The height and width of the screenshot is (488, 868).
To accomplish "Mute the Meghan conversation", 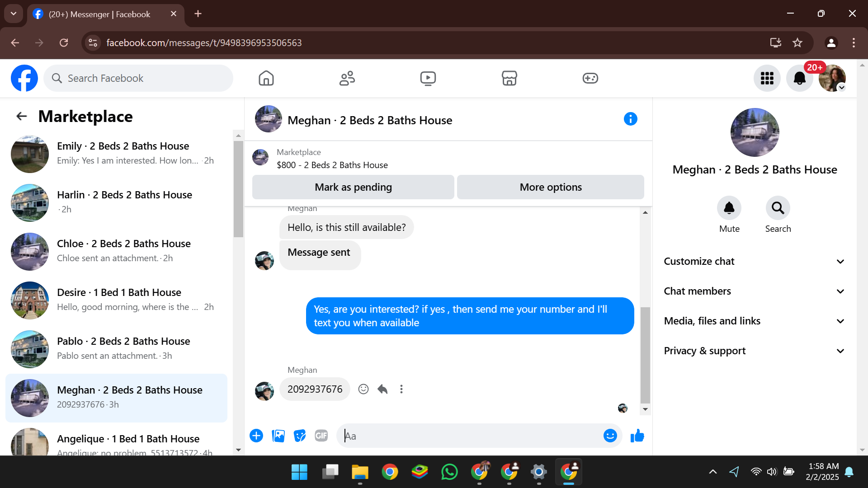I will [729, 208].
